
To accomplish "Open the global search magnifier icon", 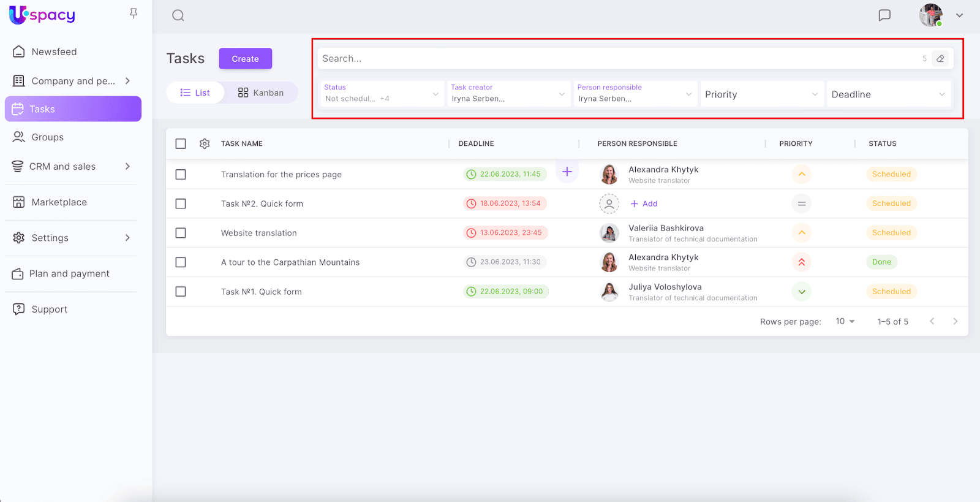I will click(x=178, y=15).
